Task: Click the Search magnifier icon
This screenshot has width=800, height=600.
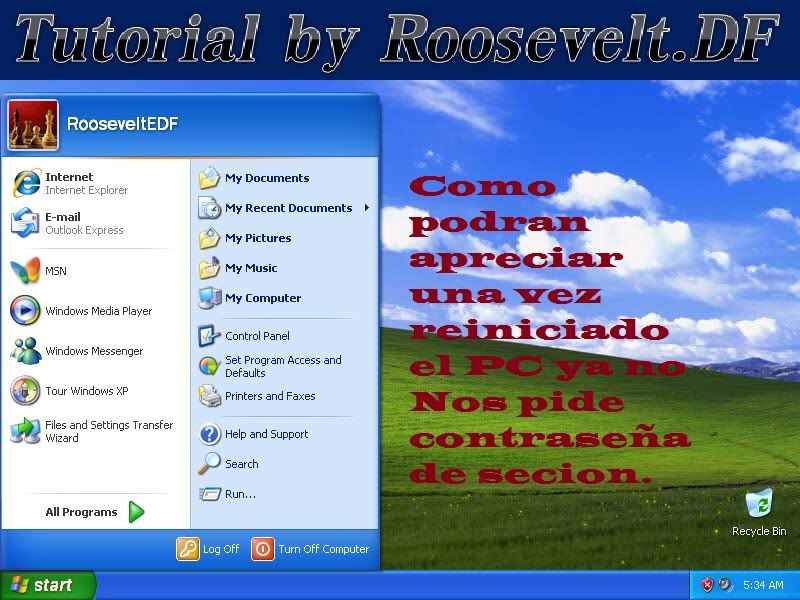Action: coord(209,464)
